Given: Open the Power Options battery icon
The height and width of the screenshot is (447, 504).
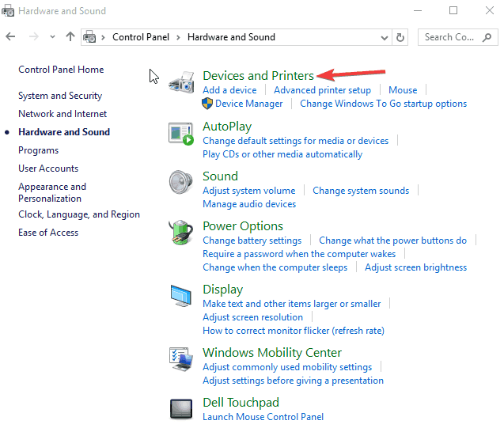Looking at the screenshot, I should tap(181, 233).
